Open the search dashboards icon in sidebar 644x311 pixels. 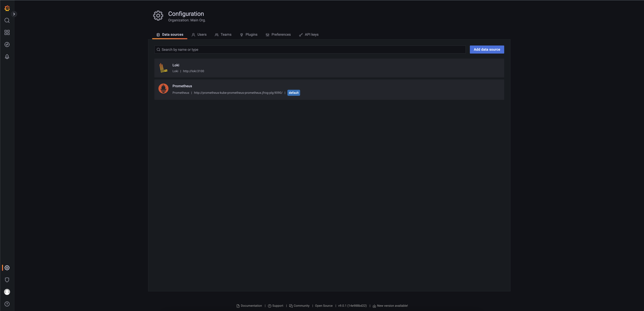pos(7,20)
